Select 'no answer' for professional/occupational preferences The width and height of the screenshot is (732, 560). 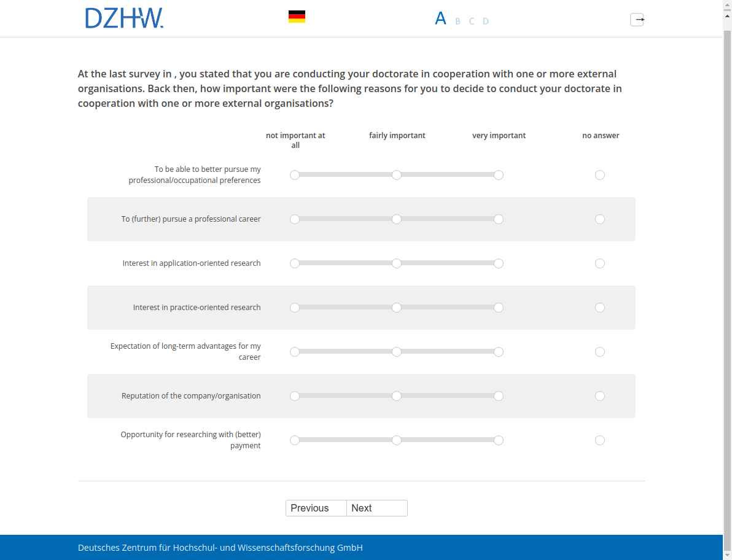pyautogui.click(x=600, y=175)
